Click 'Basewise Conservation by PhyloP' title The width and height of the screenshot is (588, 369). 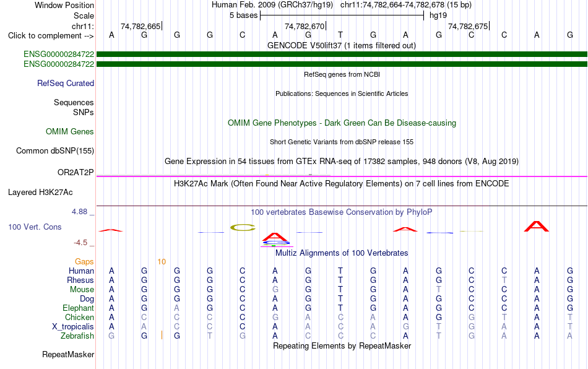point(342,212)
